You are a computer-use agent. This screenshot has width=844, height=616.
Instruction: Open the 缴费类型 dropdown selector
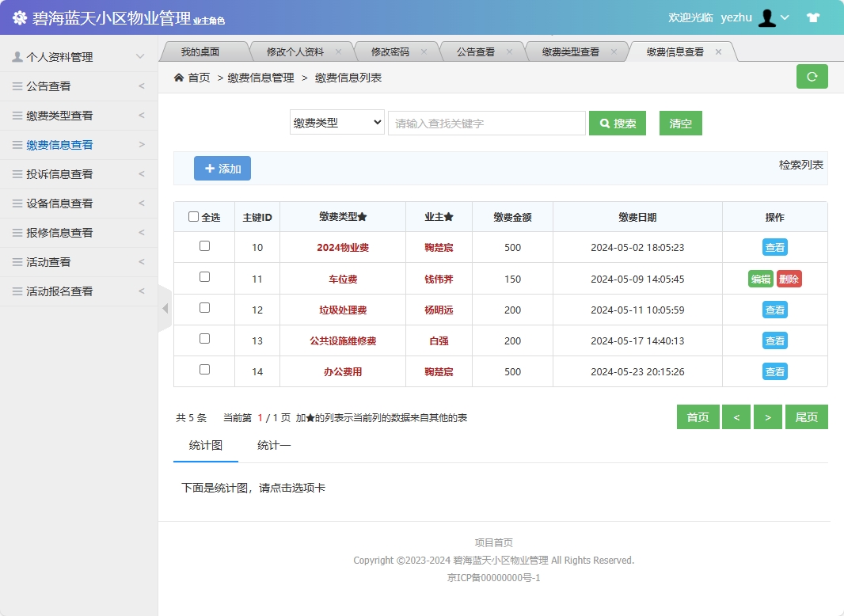tap(336, 123)
